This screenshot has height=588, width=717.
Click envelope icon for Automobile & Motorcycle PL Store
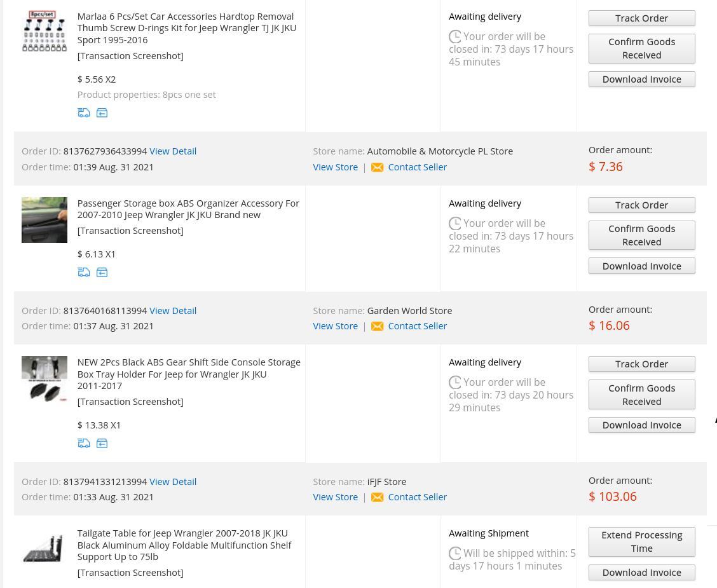point(378,167)
